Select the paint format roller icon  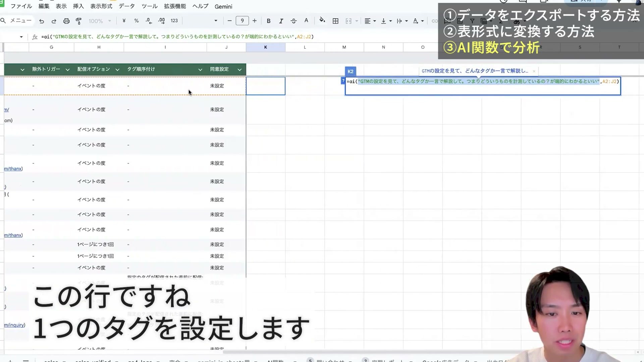pyautogui.click(x=78, y=21)
